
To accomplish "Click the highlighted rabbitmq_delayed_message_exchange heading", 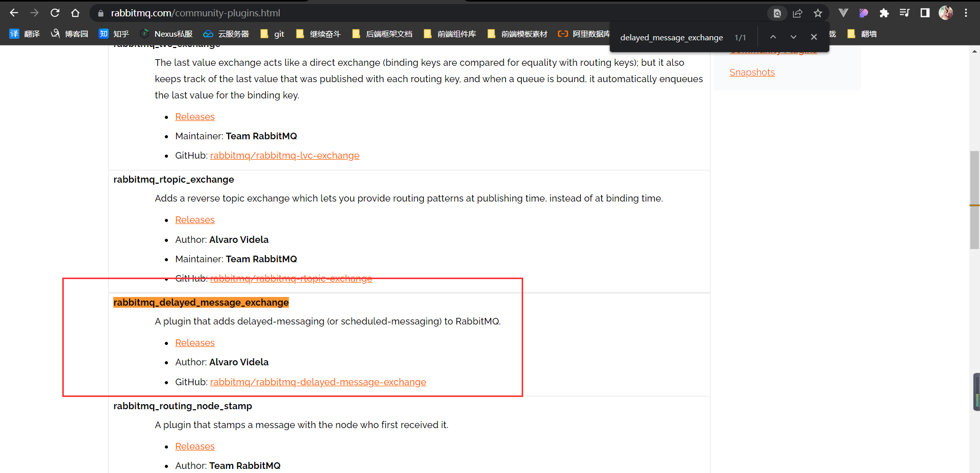I will pyautogui.click(x=201, y=303).
